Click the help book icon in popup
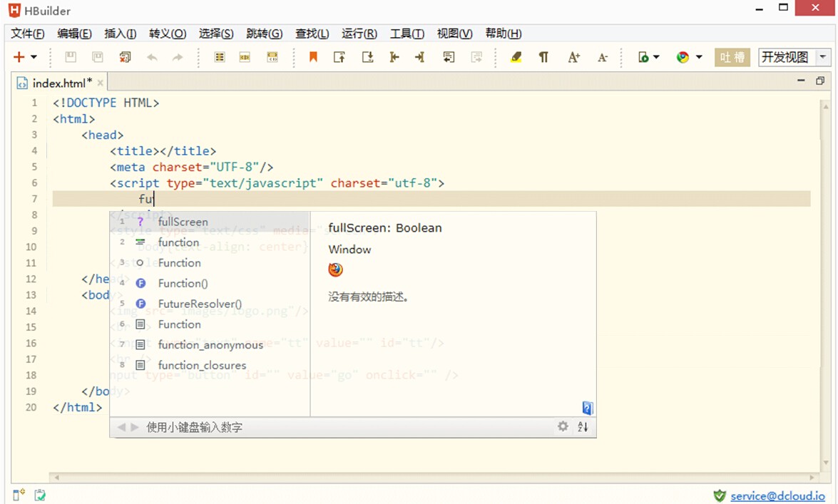The height and width of the screenshot is (504, 838). tap(588, 408)
